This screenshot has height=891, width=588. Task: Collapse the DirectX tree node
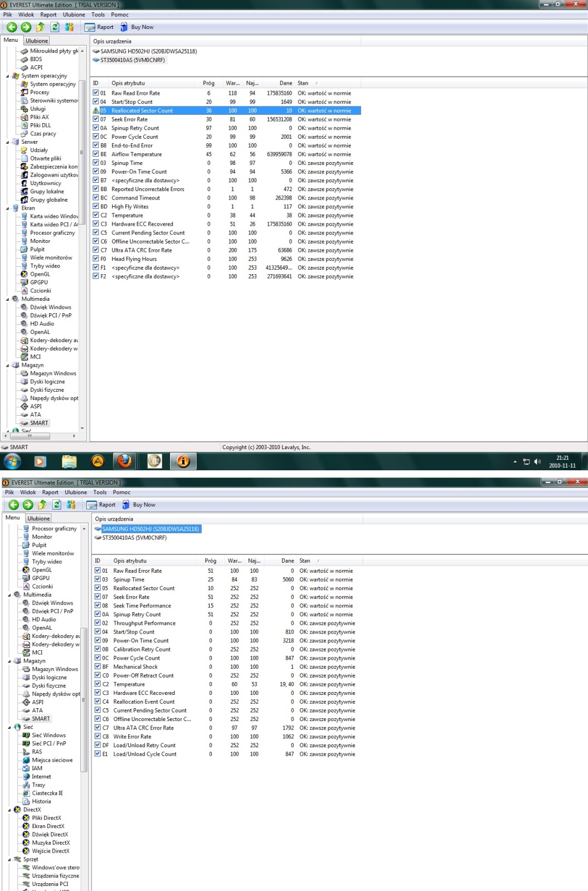[9, 810]
